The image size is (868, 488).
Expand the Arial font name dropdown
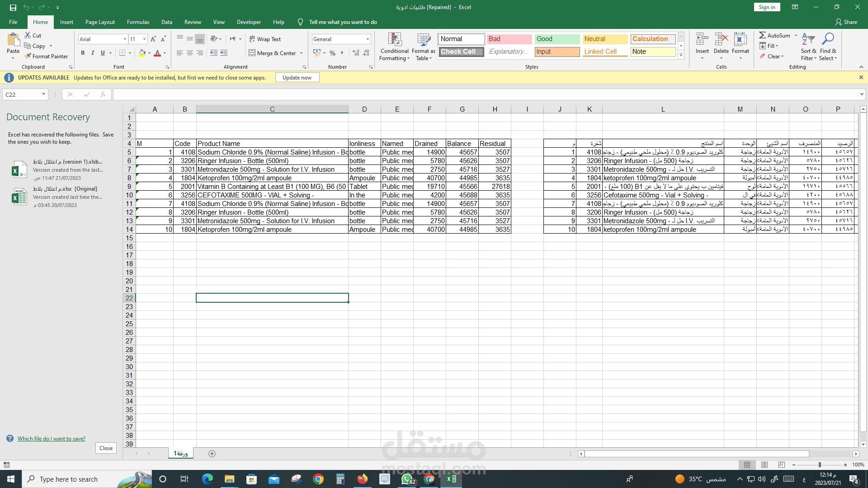point(125,39)
